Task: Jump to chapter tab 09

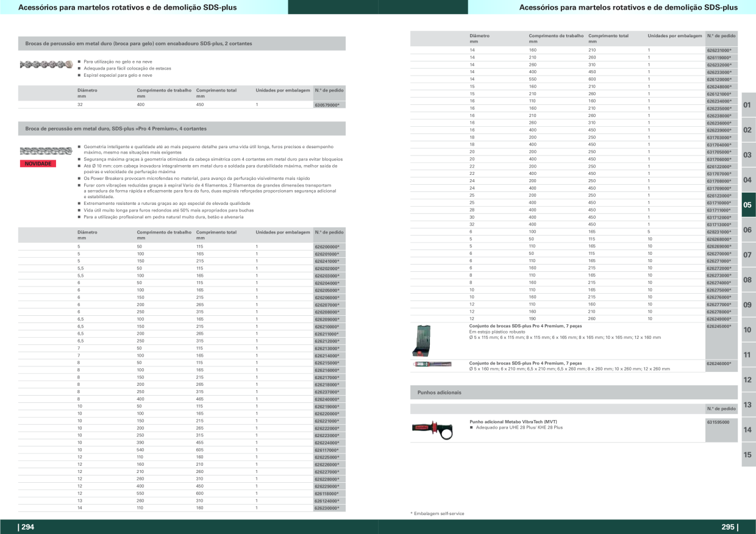Action: (x=748, y=305)
